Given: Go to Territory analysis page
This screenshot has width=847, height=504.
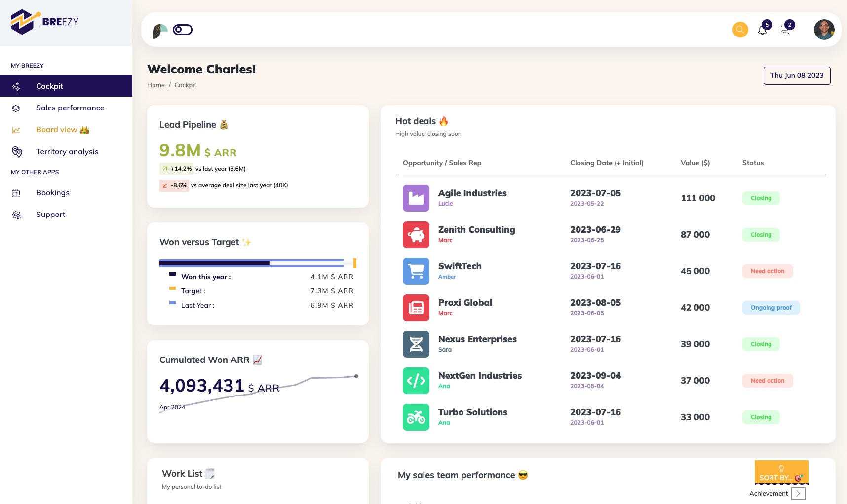Looking at the screenshot, I should [67, 152].
